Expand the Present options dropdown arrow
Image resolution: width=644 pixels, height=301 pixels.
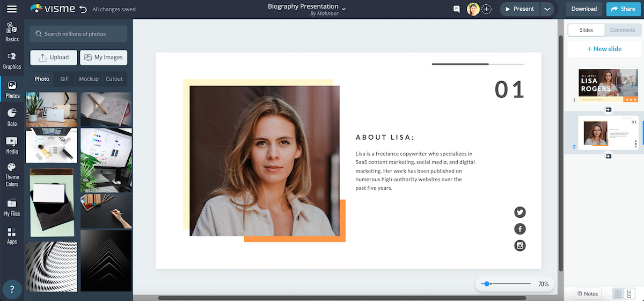(547, 9)
